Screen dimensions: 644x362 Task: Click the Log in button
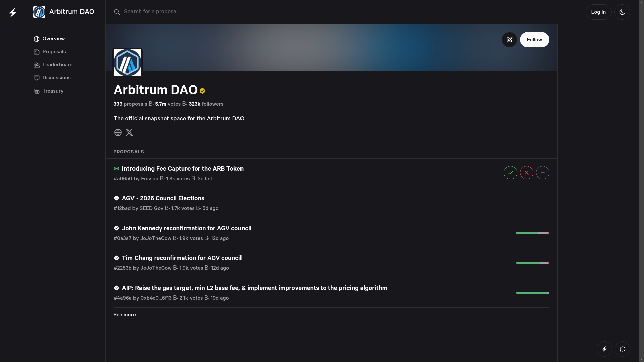pyautogui.click(x=598, y=12)
